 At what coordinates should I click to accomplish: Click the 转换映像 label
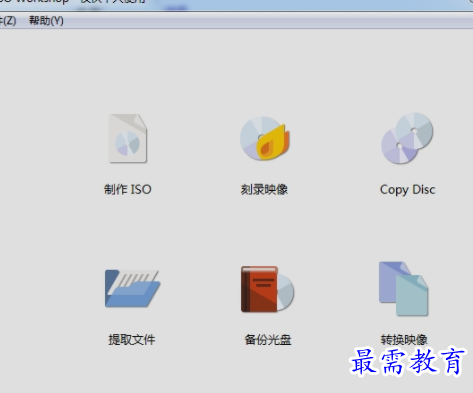tap(404, 340)
